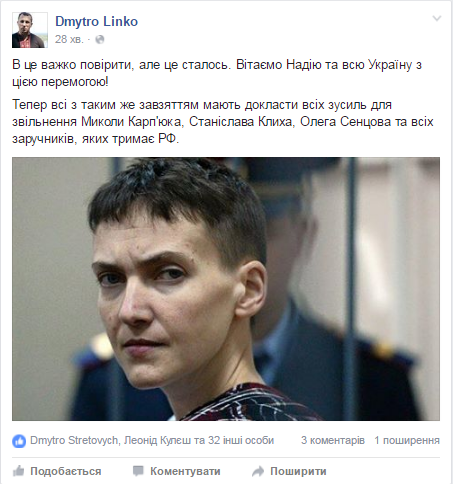View the 3 коментарів

(x=333, y=440)
